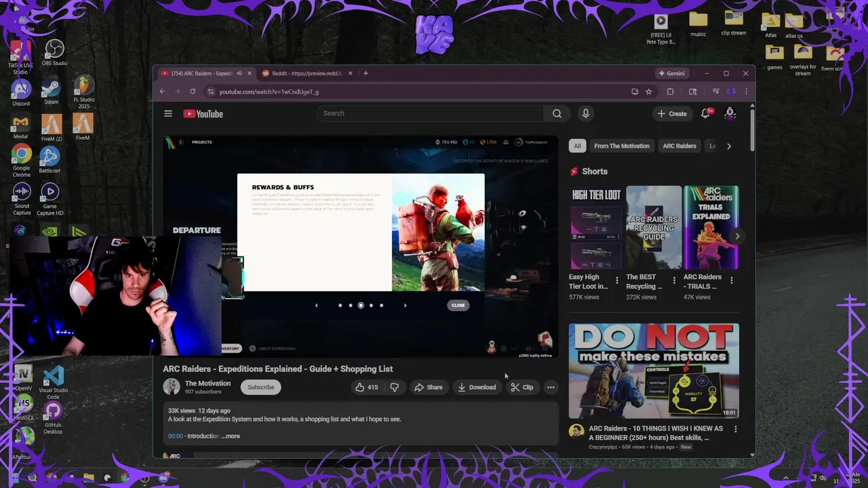The height and width of the screenshot is (488, 868).
Task: Open Google Chrome desktop shortcut
Action: tap(21, 161)
